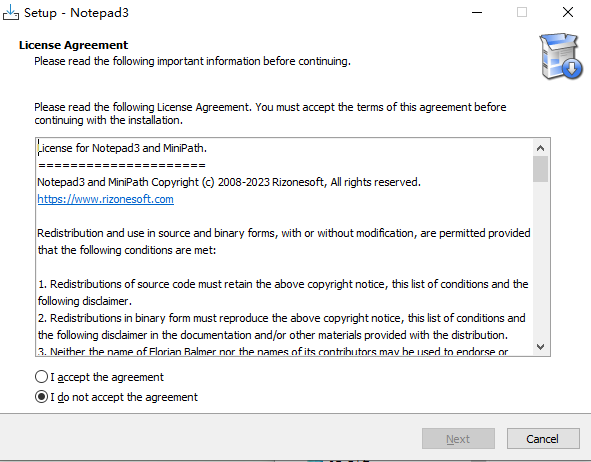Click the license scrollbar up arrow
This screenshot has width=591, height=462.
tap(540, 148)
